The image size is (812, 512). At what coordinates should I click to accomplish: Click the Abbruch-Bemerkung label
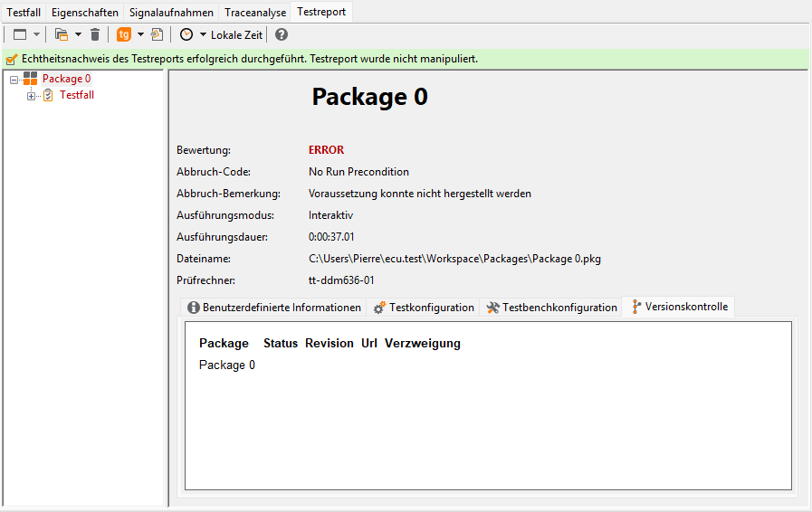click(228, 194)
